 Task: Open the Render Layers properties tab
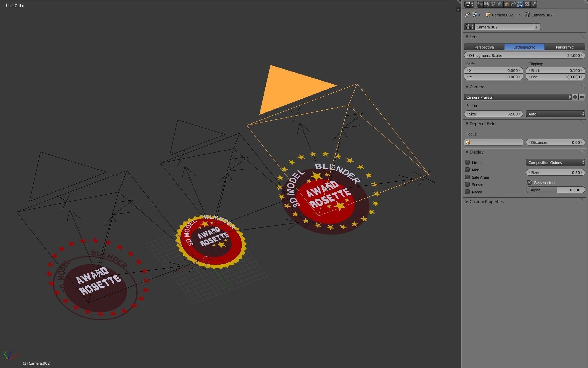[x=487, y=4]
